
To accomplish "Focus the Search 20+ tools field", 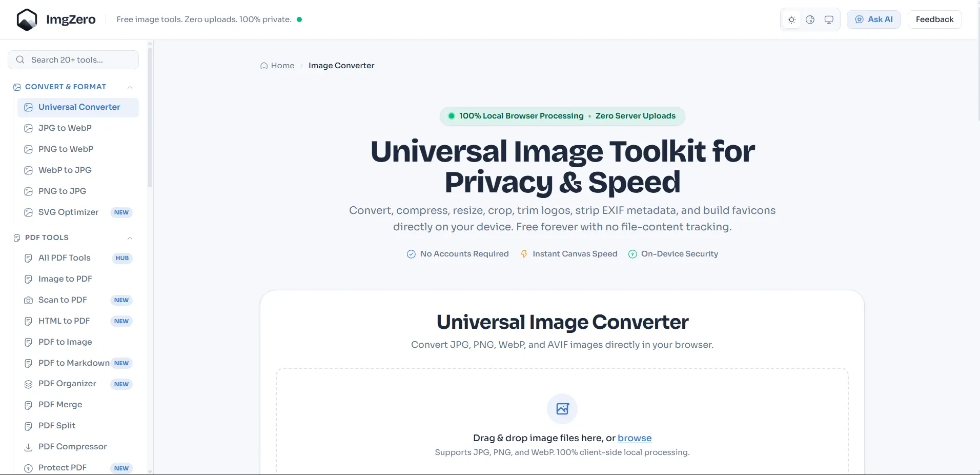I will 73,60.
